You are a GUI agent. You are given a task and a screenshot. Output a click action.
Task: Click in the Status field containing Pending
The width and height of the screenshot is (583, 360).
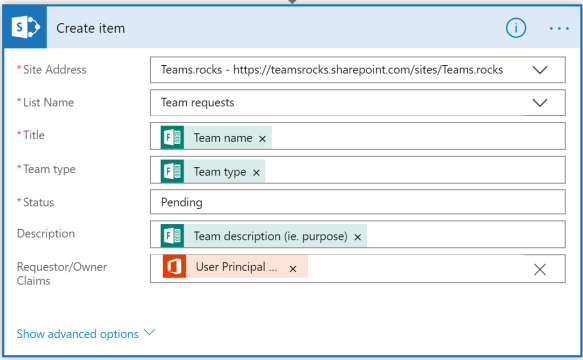click(358, 202)
